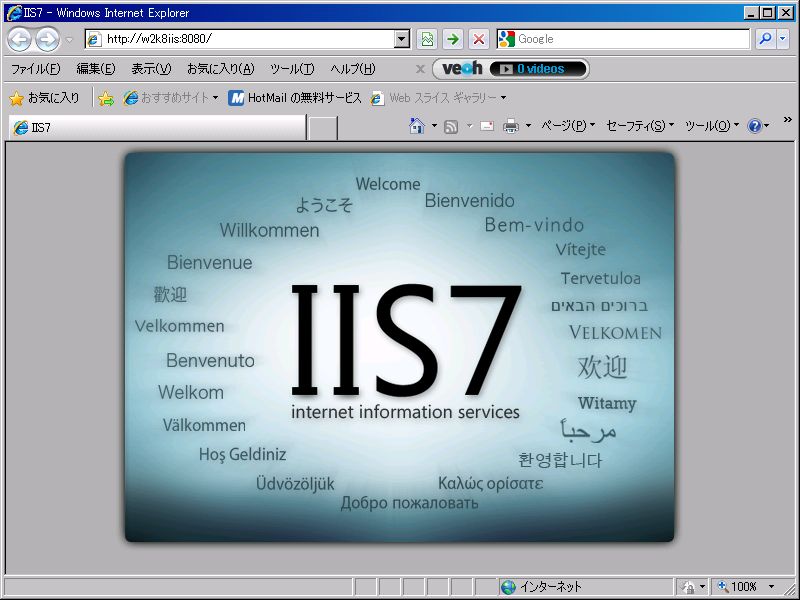Open the ツール(T) menu in menu bar
Image resolution: width=800 pixels, height=600 pixels.
[292, 69]
